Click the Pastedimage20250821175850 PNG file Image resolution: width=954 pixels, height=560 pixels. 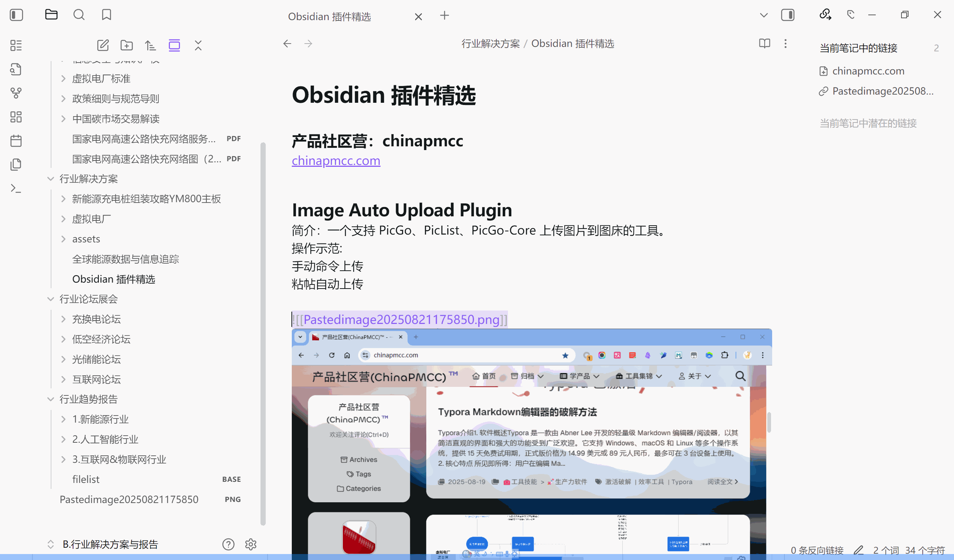(x=129, y=499)
